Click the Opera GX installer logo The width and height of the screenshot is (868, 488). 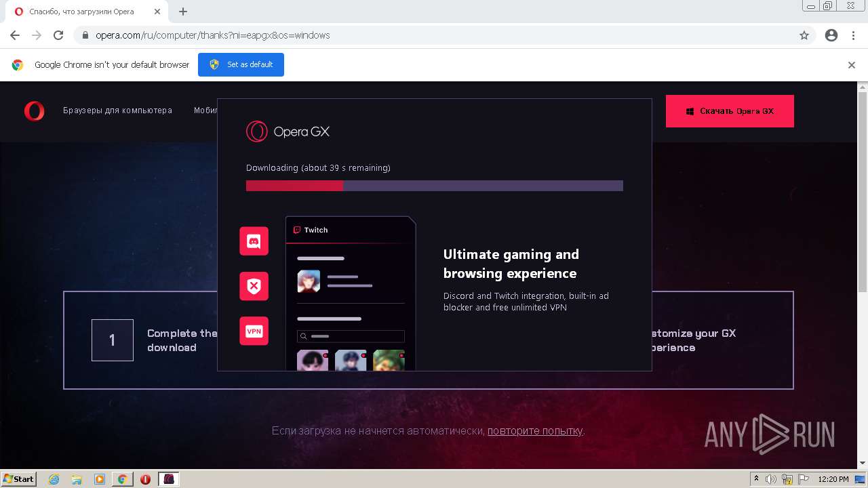click(x=288, y=131)
